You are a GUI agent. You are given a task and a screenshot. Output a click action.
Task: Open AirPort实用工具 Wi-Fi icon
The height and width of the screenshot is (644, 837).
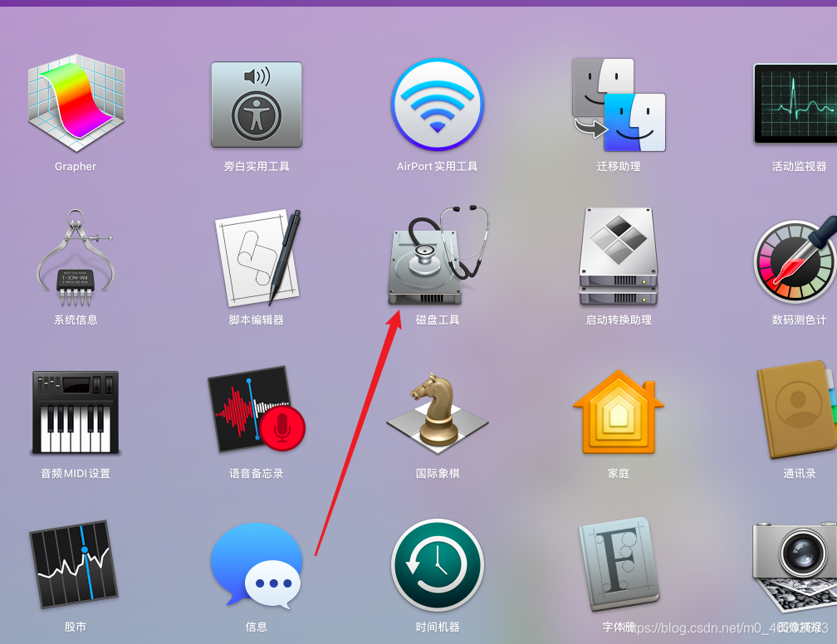pyautogui.click(x=437, y=105)
